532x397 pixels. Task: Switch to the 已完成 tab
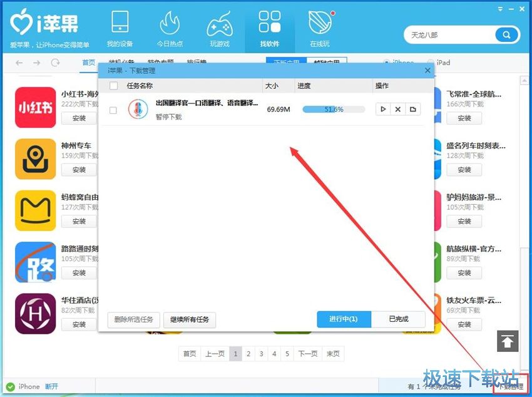click(398, 319)
